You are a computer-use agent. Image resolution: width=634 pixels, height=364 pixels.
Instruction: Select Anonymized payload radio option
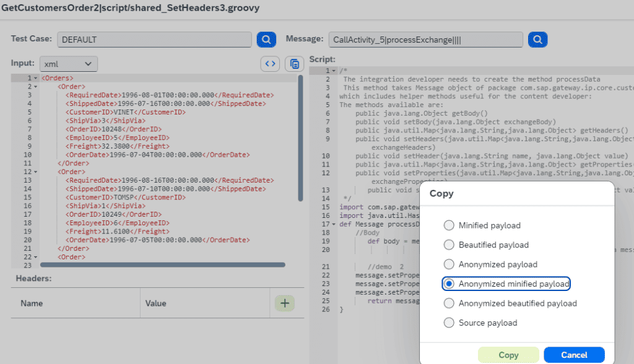click(x=449, y=264)
